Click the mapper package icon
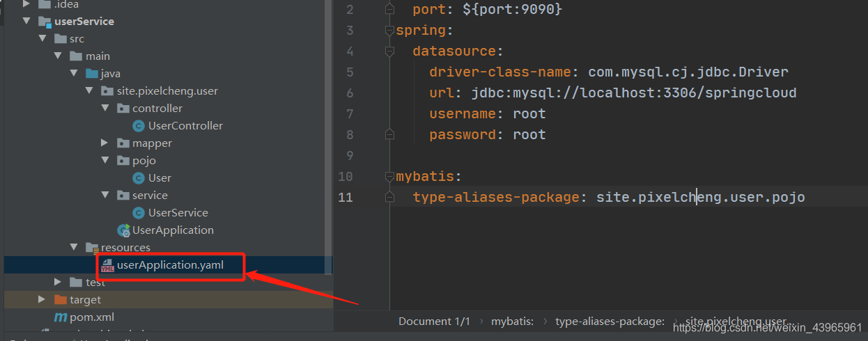 pos(123,143)
